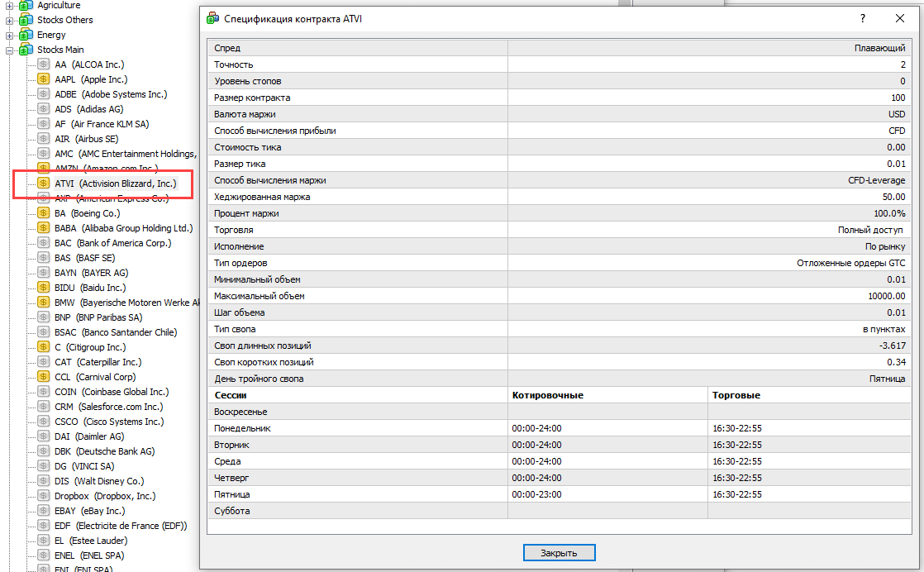This screenshot has width=924, height=572.
Task: Expand the Energy symbol group
Action: 10,35
